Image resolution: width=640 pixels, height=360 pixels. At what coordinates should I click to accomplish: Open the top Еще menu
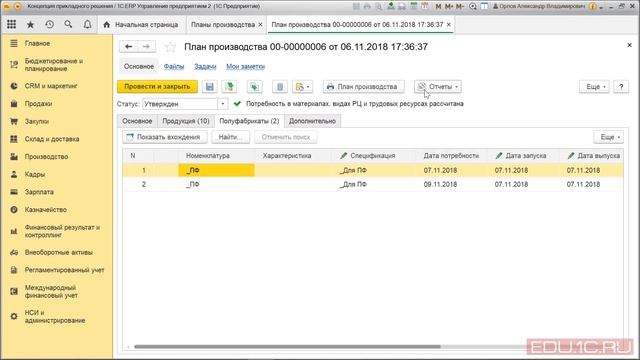coord(594,87)
